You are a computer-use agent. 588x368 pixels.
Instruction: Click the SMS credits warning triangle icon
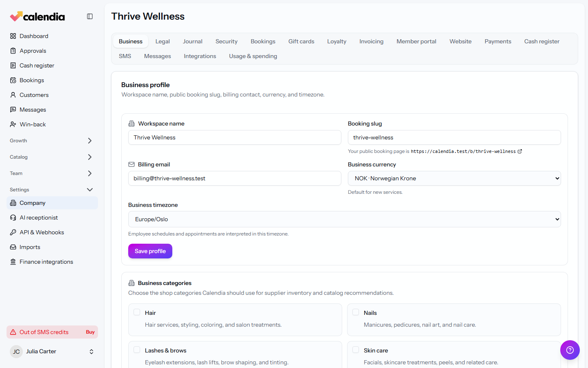[x=13, y=332]
